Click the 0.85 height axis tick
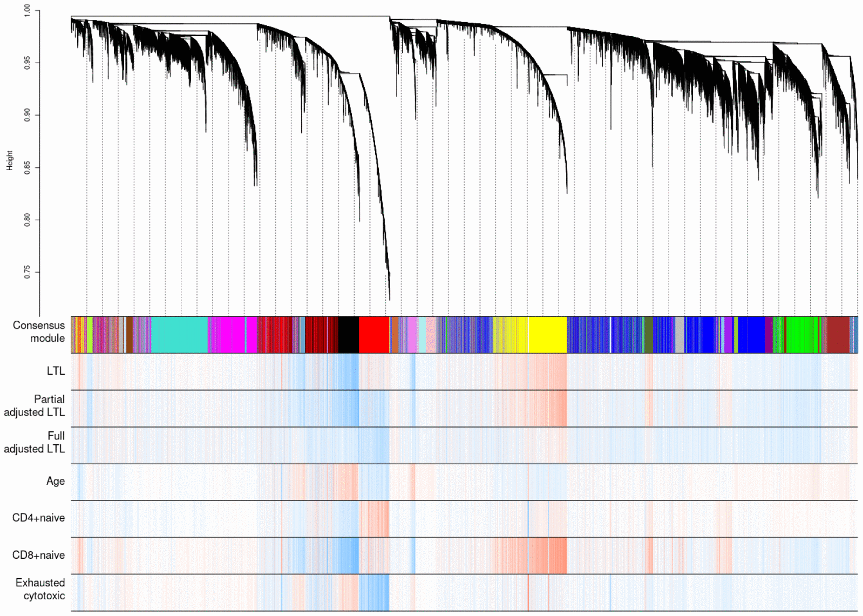The width and height of the screenshot is (863, 616). click(27, 167)
